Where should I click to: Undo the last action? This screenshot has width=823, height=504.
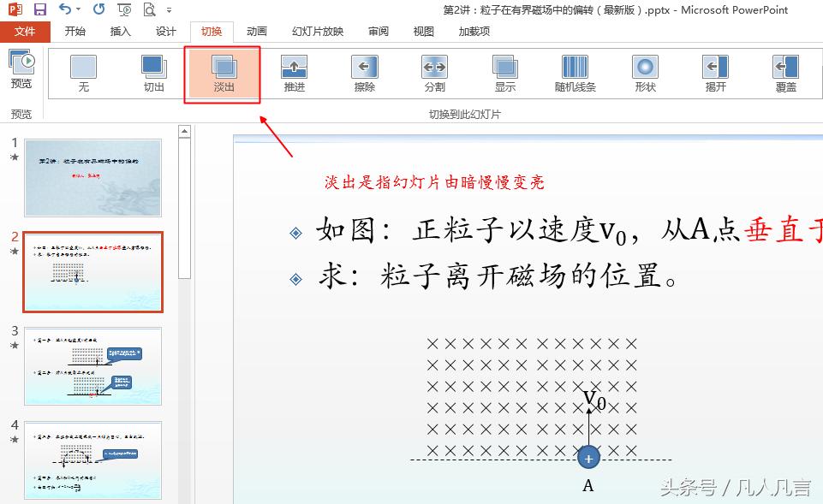[64, 9]
